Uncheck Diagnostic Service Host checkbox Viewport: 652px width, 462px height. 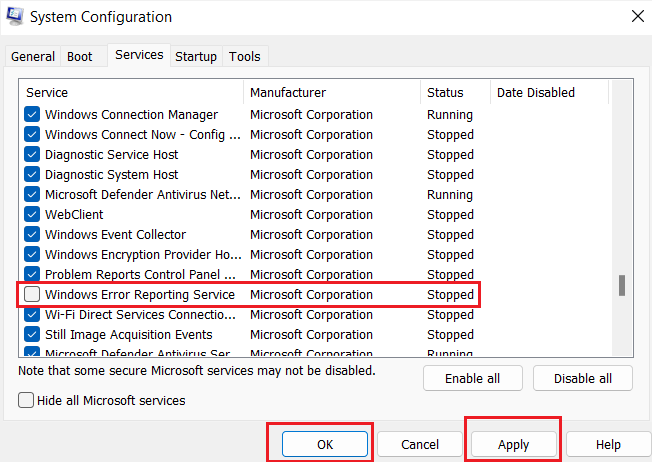[32, 154]
